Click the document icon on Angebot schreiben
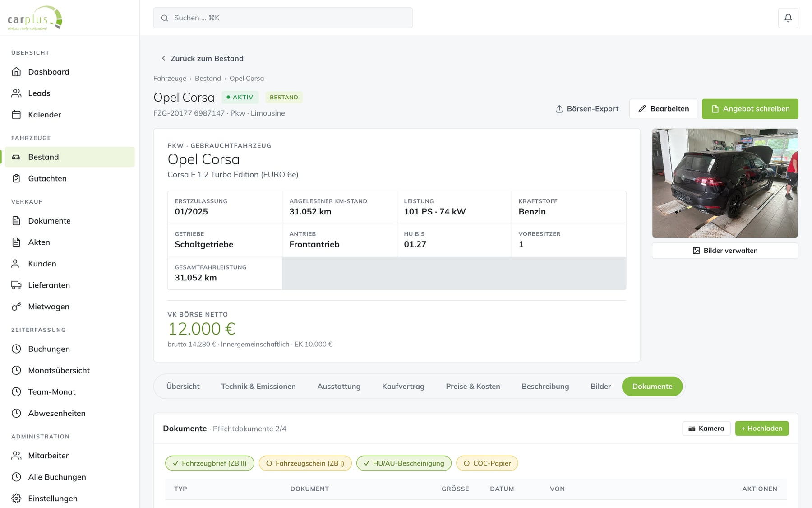The image size is (812, 508). tap(715, 109)
